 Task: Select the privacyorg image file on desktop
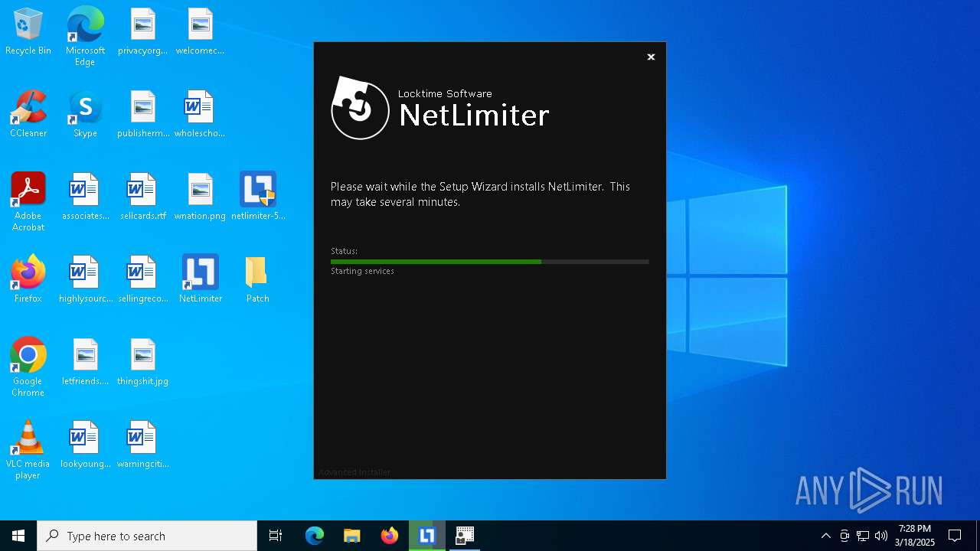[x=142, y=32]
